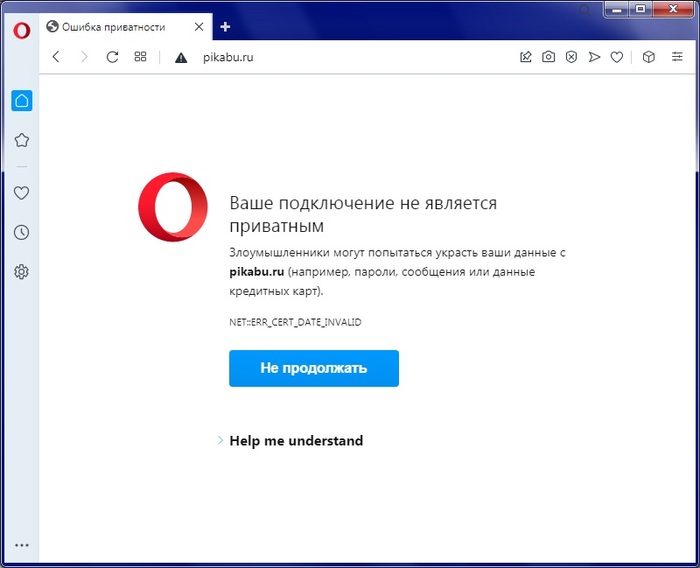The height and width of the screenshot is (568, 700).
Task: Open a new tab with plus button
Action: coord(225,27)
